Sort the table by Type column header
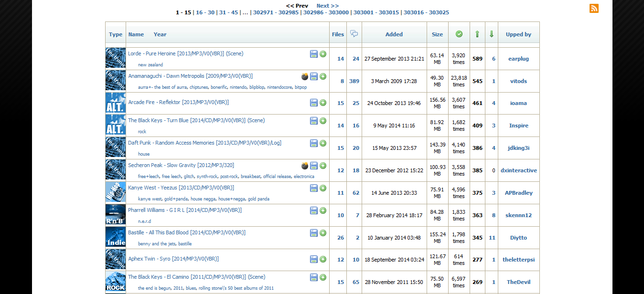Image resolution: width=644 pixels, height=294 pixels. click(116, 34)
